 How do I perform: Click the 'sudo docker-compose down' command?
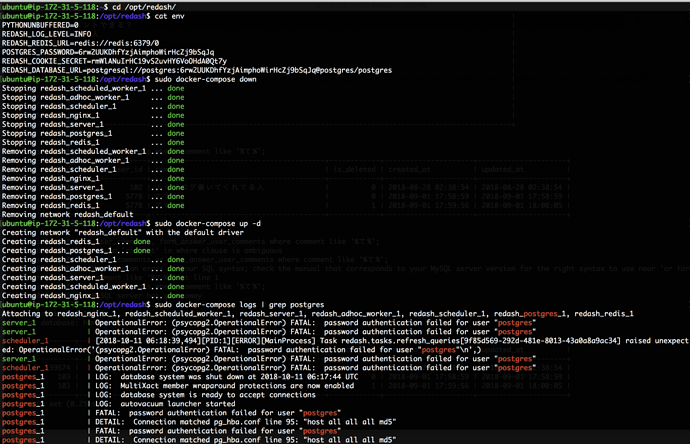(x=206, y=79)
